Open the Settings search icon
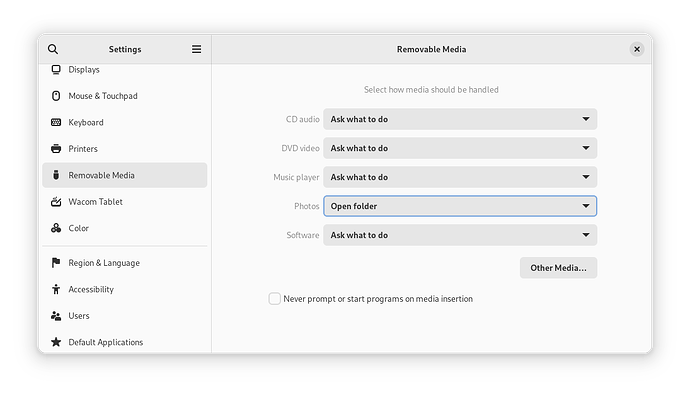The width and height of the screenshot is (690, 395). coord(53,49)
